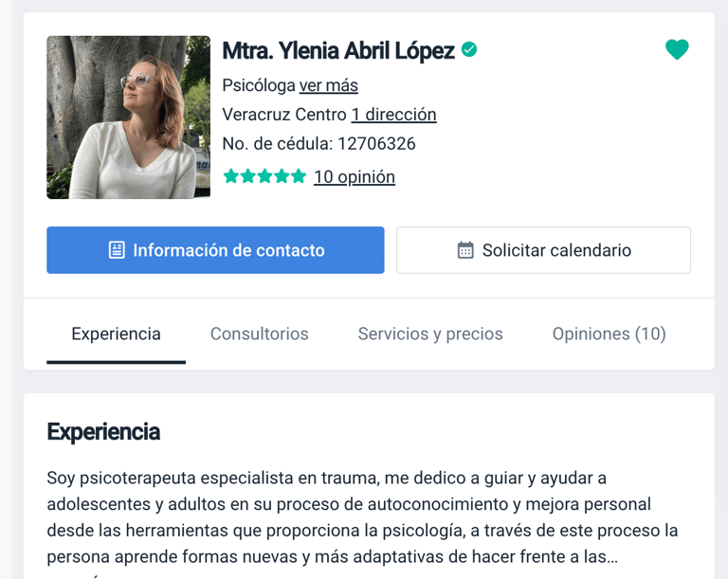728x579 pixels.
Task: Expand 'ver más' next to Psicóloga
Action: [329, 85]
